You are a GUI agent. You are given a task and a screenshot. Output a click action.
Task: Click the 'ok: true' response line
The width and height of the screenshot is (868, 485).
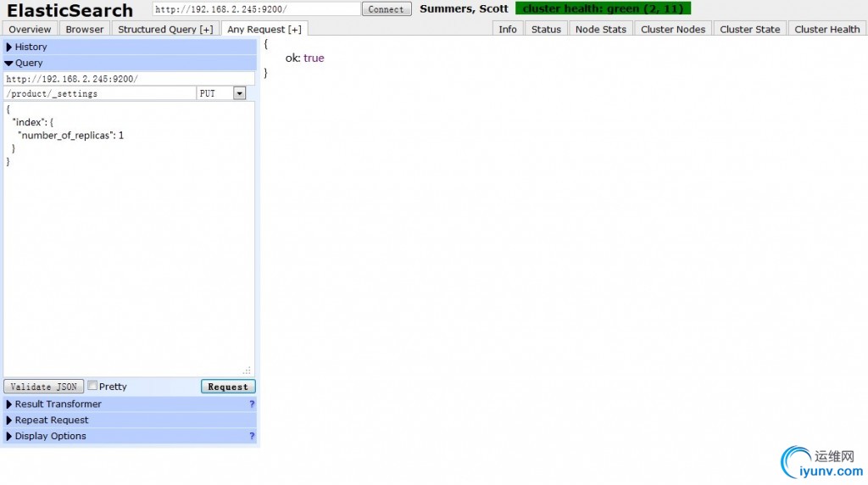(304, 58)
